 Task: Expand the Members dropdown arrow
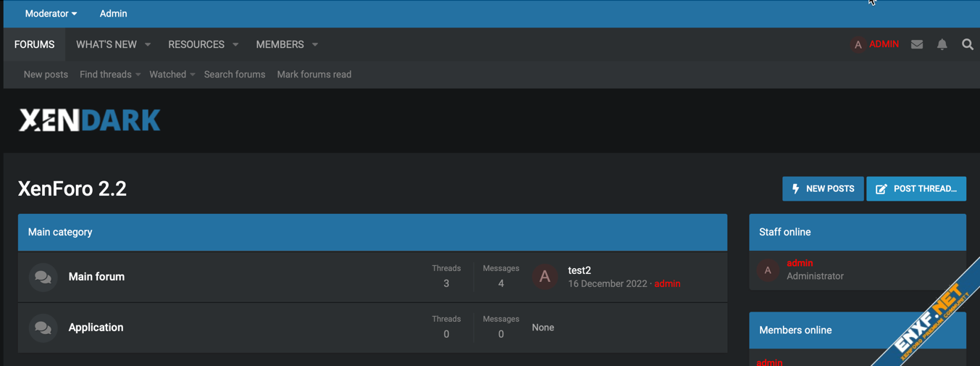point(315,45)
